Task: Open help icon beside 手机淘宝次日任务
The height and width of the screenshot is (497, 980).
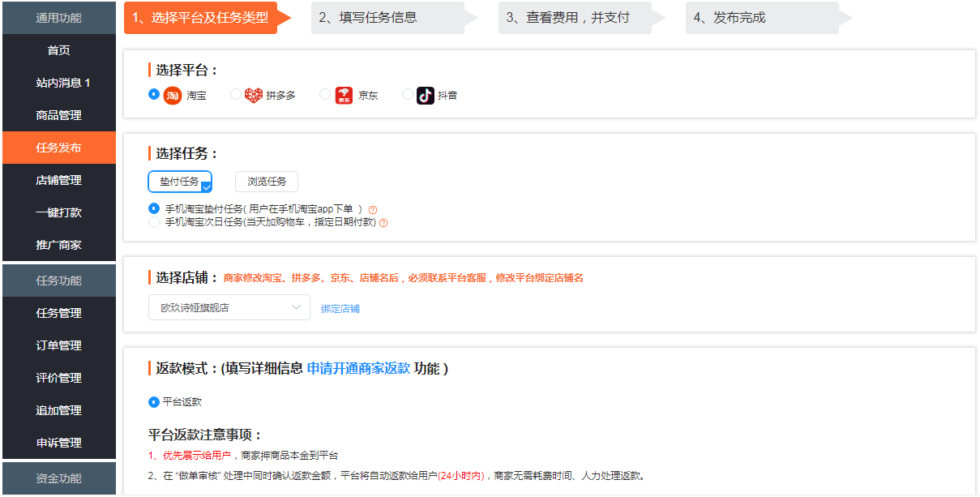Action: point(383,222)
